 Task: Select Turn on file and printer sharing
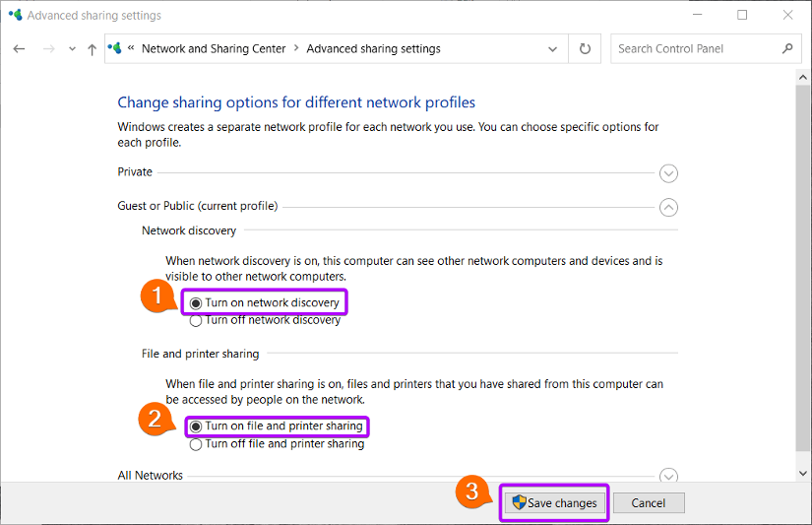276,427
